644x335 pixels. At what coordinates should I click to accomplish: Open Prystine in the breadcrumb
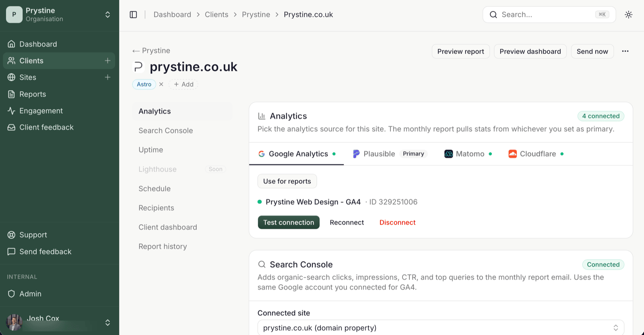point(256,14)
